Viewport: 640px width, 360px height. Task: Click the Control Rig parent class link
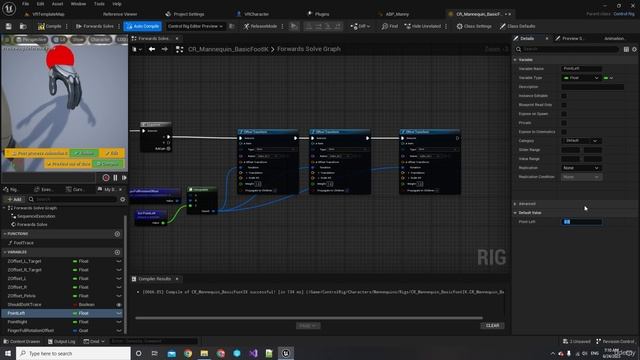[x=624, y=14]
